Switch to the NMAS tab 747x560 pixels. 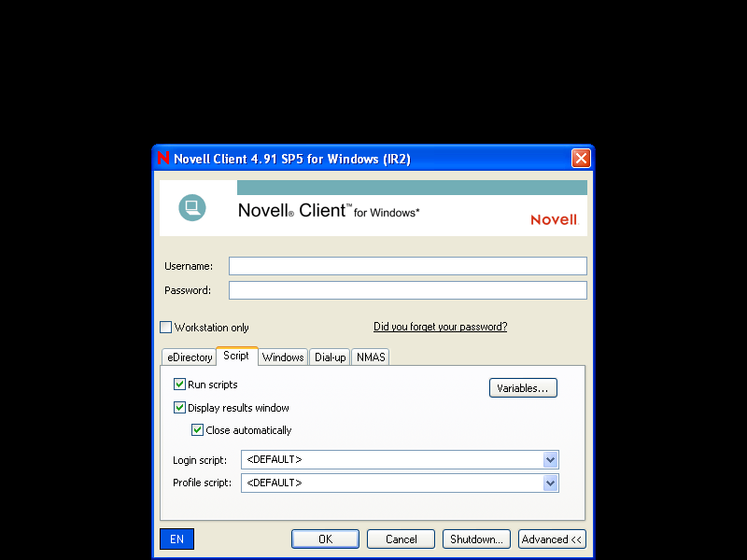click(x=371, y=357)
